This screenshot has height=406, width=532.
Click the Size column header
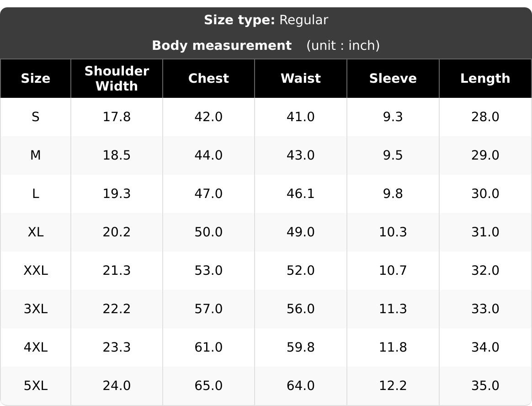coord(36,79)
